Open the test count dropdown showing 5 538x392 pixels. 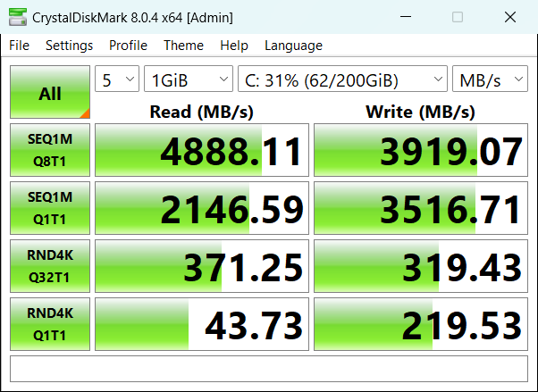click(x=117, y=80)
